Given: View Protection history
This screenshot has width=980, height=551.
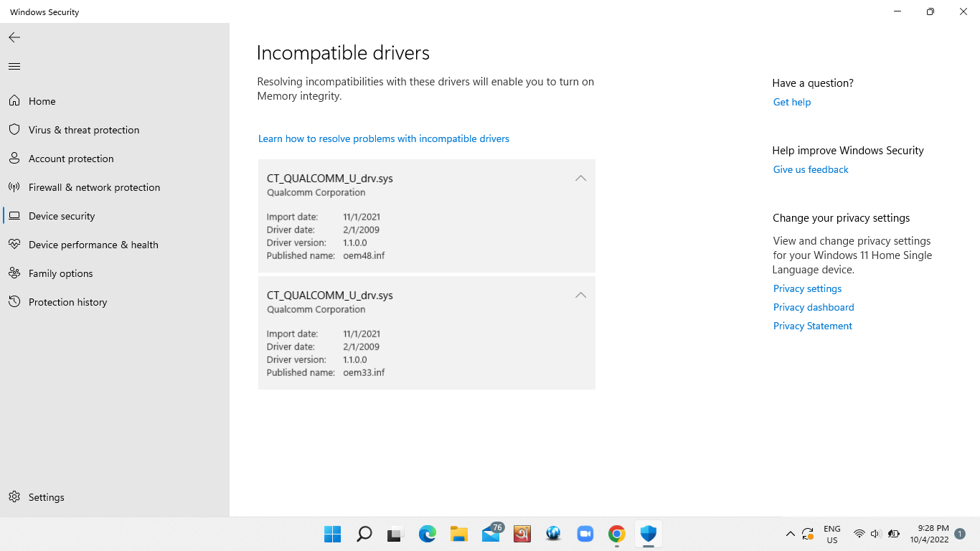Looking at the screenshot, I should [68, 301].
